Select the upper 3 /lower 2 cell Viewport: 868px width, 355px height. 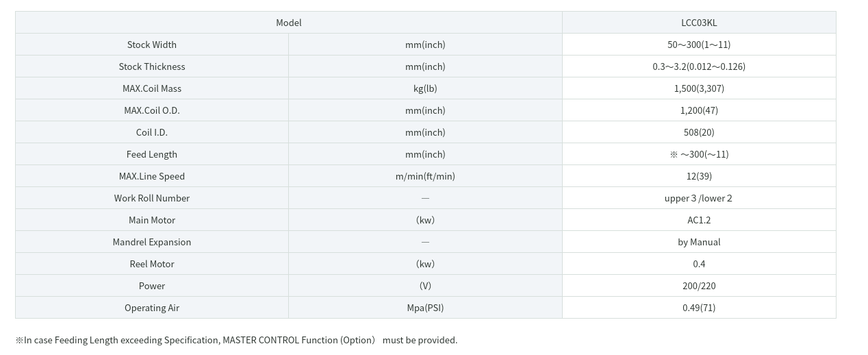[699, 198]
